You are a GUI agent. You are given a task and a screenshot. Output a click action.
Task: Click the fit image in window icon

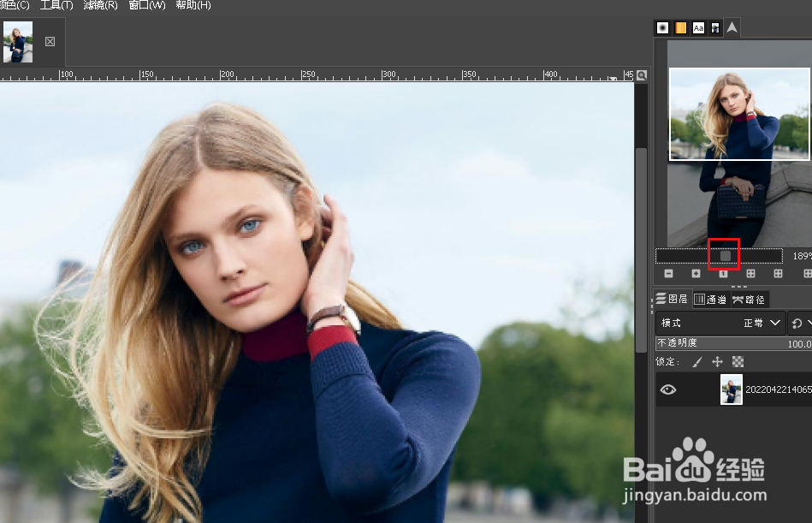[750, 273]
